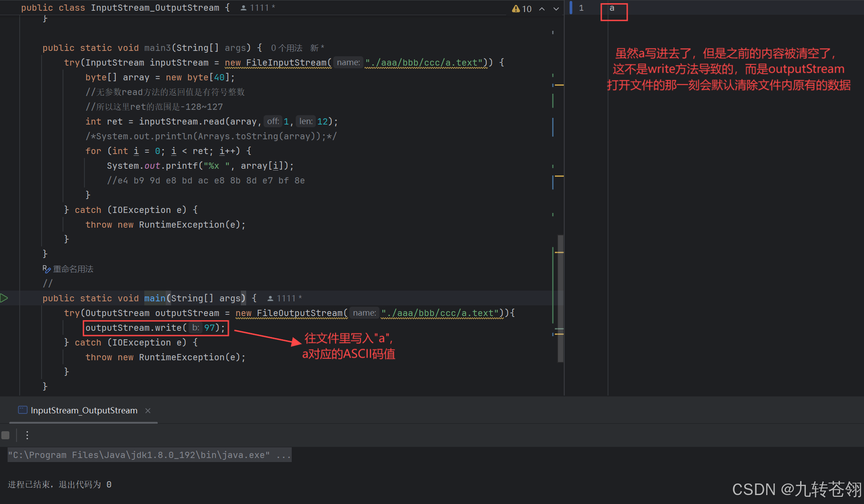Click the green Run gutter icon beside main
864x504 pixels.
click(4, 298)
